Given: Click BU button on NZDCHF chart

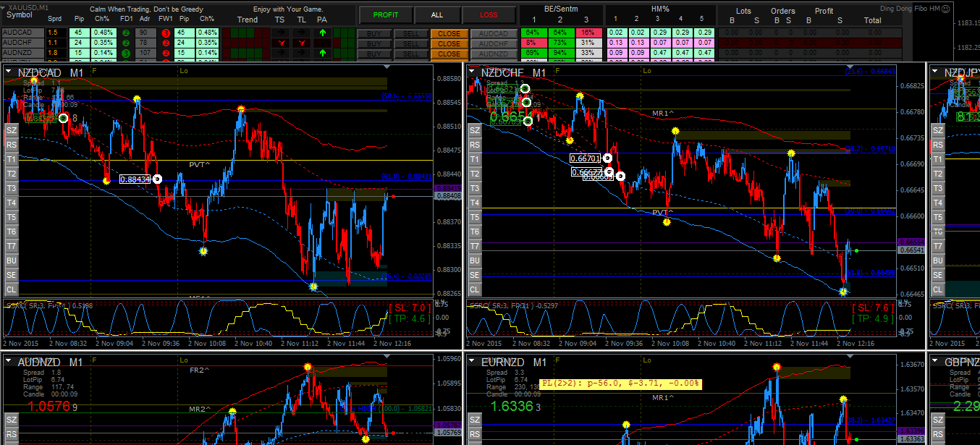Looking at the screenshot, I should [474, 260].
